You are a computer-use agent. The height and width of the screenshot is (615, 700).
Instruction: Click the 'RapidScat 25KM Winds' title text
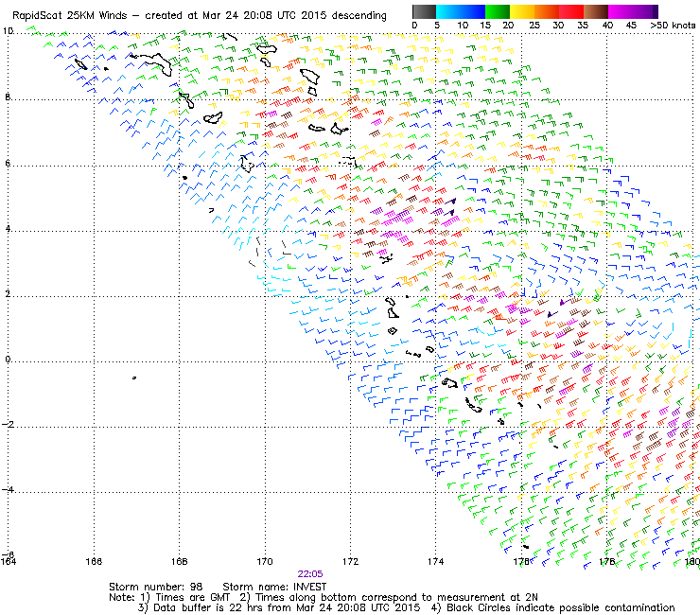tap(70, 15)
